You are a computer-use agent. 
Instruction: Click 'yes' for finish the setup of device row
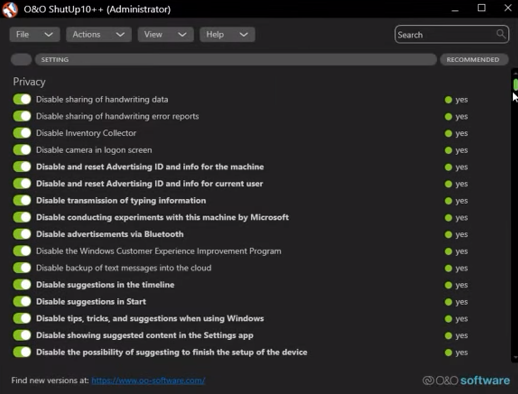click(462, 353)
